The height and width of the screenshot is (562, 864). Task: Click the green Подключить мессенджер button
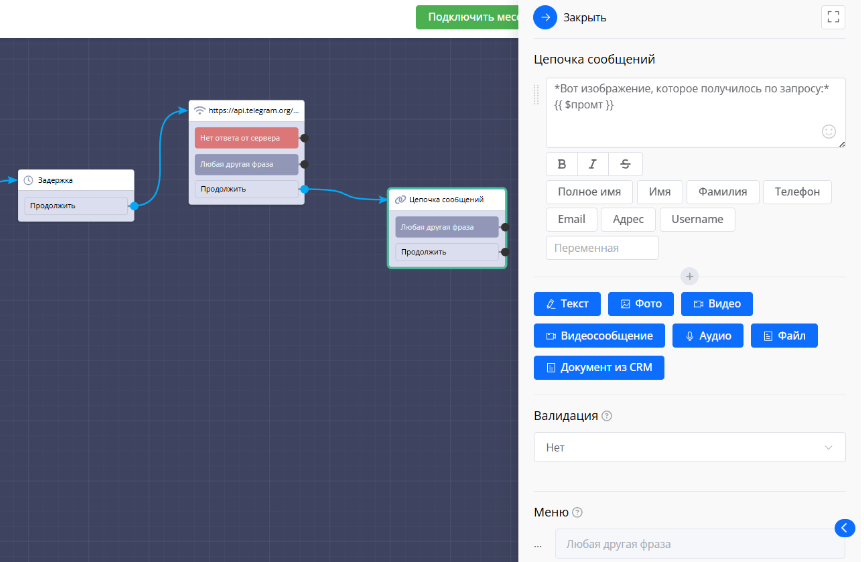point(468,17)
